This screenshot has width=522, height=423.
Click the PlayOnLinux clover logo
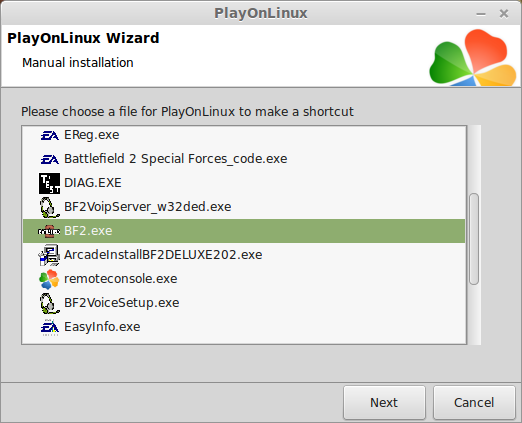[x=473, y=57]
